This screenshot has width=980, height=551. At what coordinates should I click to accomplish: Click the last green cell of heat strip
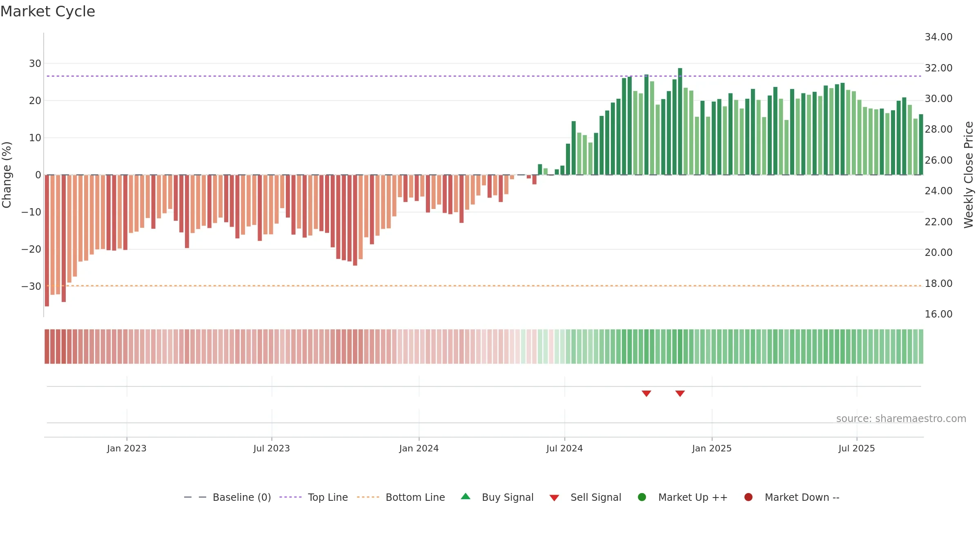click(x=921, y=347)
